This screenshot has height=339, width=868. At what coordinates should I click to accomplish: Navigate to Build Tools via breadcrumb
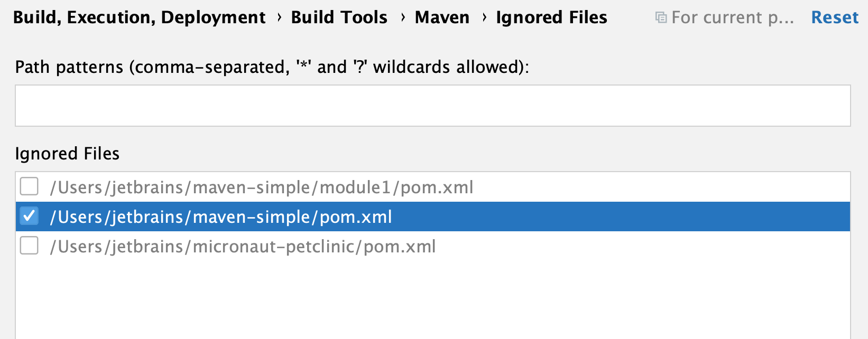pyautogui.click(x=339, y=17)
